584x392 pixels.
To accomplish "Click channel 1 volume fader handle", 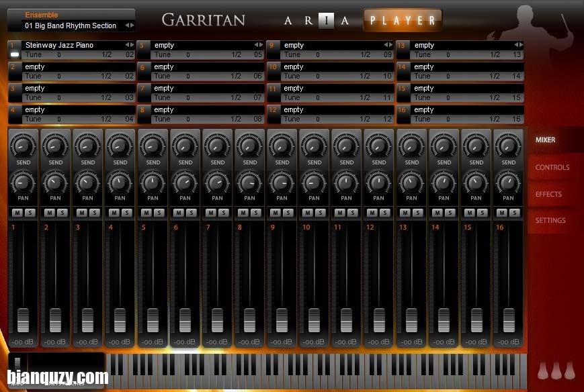I will pyautogui.click(x=23, y=320).
